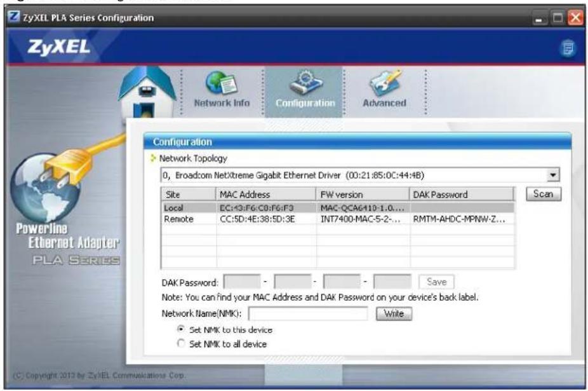Focus the third DAK Password segment field

pos(342,282)
